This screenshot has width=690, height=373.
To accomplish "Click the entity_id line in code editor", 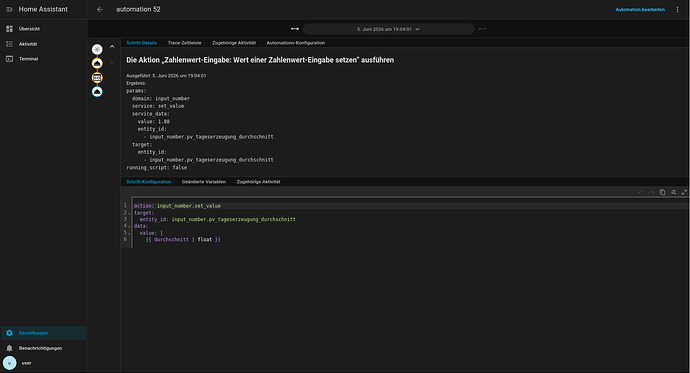I will point(217,219).
